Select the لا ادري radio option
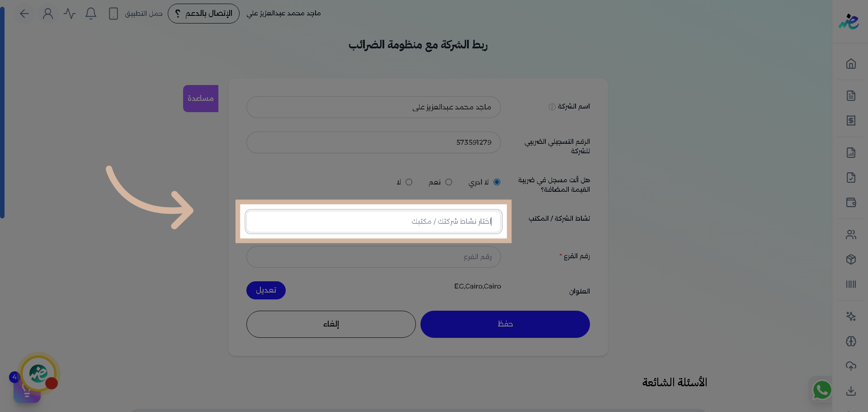This screenshot has width=868, height=412. point(497,182)
